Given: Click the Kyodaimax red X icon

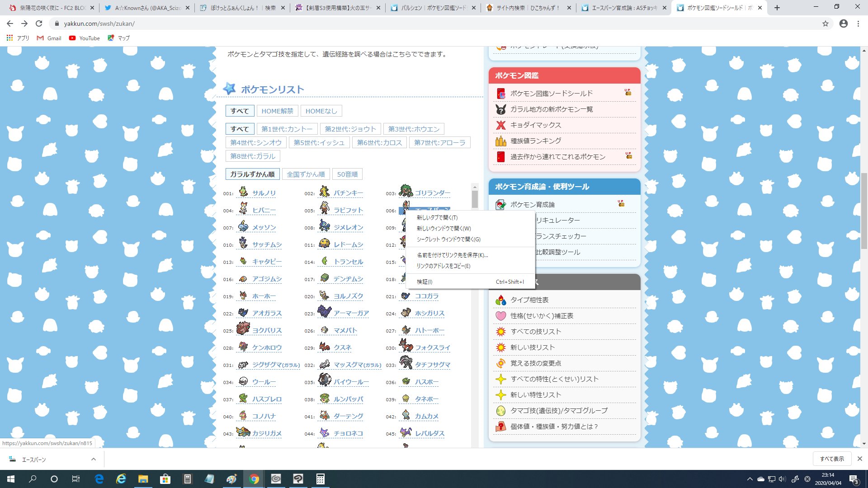Looking at the screenshot, I should [500, 125].
